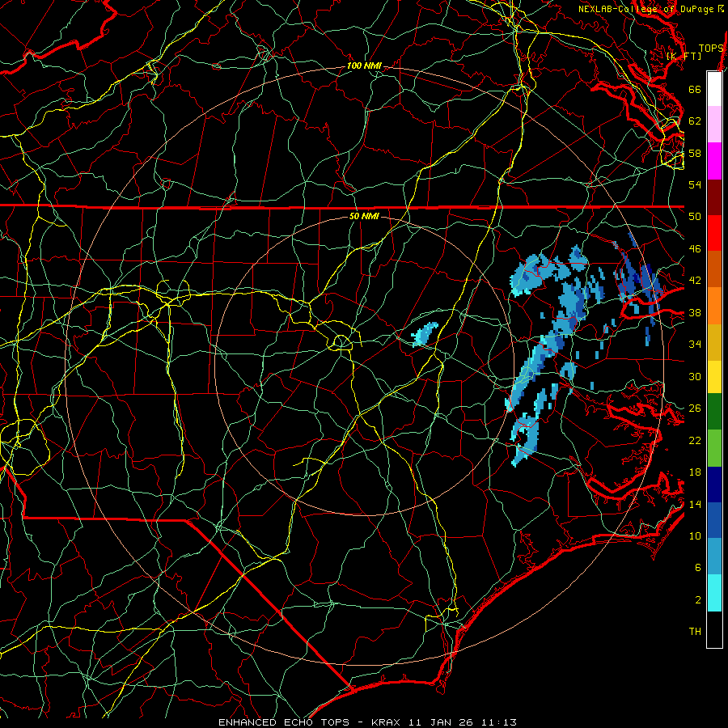Click the 50 legend value
This screenshot has height=728, width=728.
pyautogui.click(x=695, y=217)
